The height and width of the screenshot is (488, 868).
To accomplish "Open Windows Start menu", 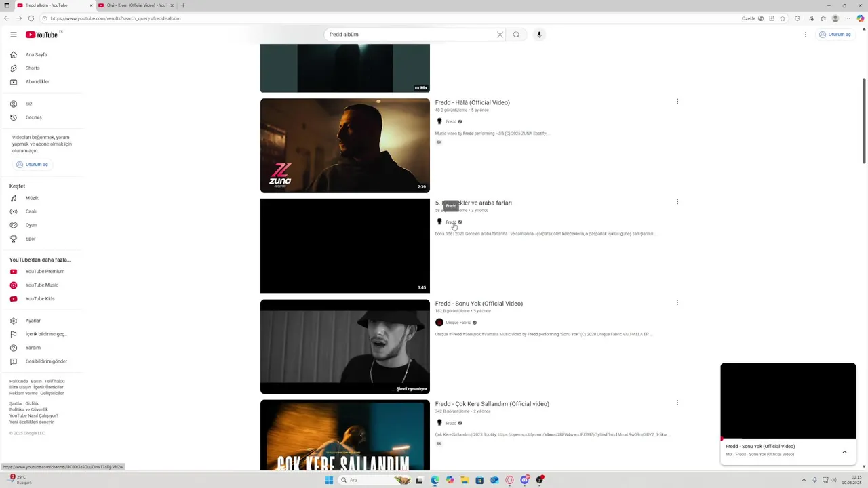I will [x=329, y=480].
